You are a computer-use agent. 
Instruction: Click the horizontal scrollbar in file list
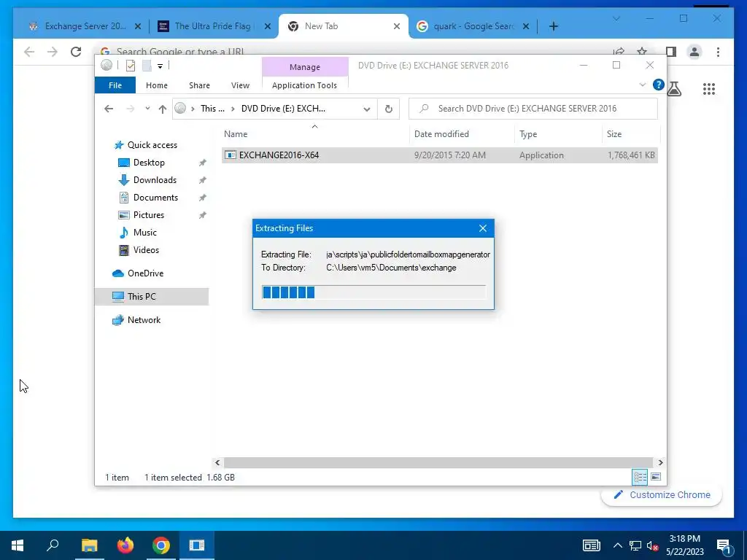pyautogui.click(x=438, y=462)
